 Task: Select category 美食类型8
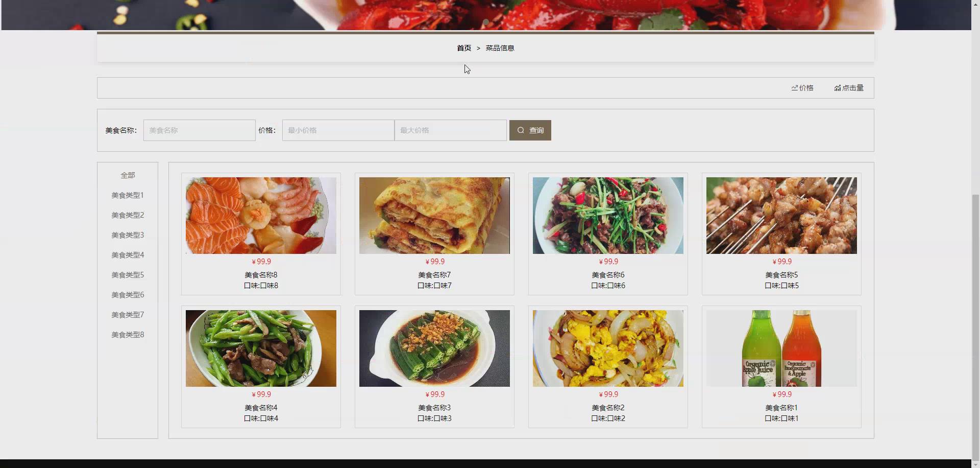pos(128,335)
